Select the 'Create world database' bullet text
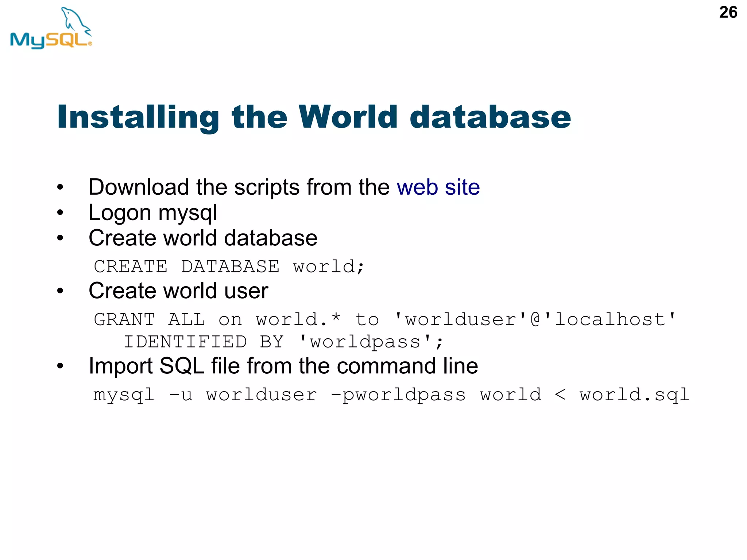Viewport: 747px width, 560px height. pyautogui.click(x=203, y=238)
